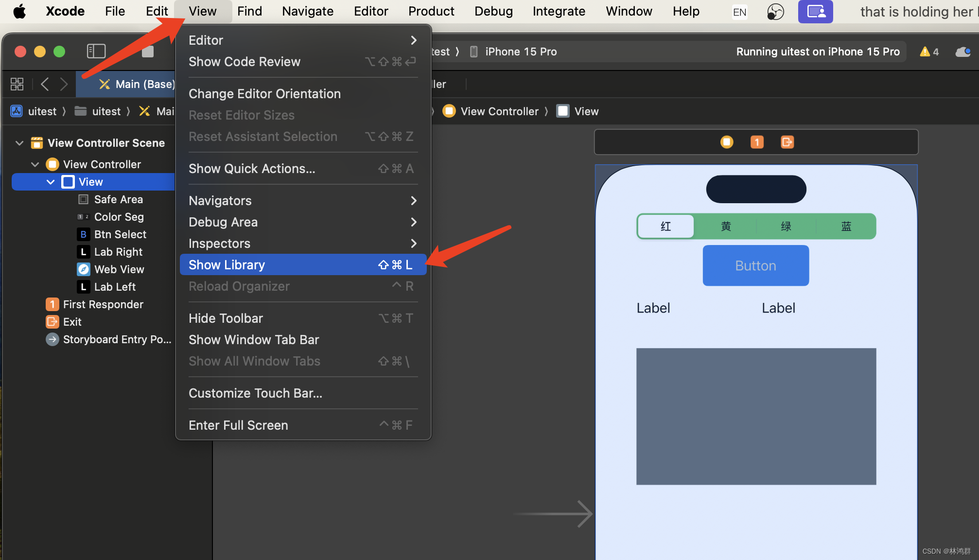The image size is (979, 560).
Task: Select the 黄 segment in segmented control
Action: click(x=726, y=226)
